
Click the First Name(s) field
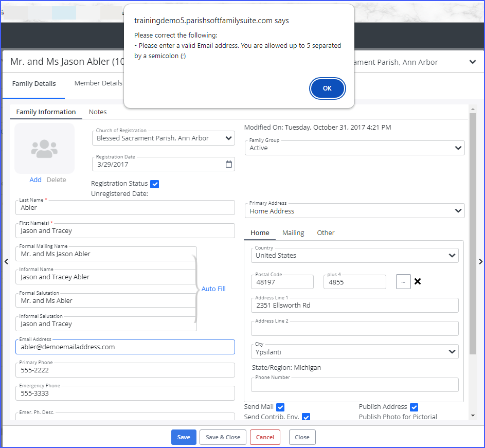pyautogui.click(x=125, y=231)
